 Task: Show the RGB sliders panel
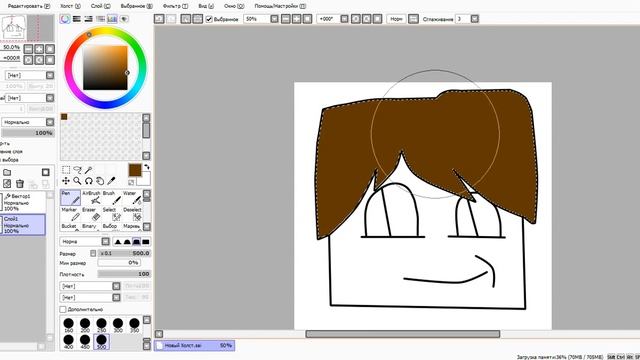point(77,19)
